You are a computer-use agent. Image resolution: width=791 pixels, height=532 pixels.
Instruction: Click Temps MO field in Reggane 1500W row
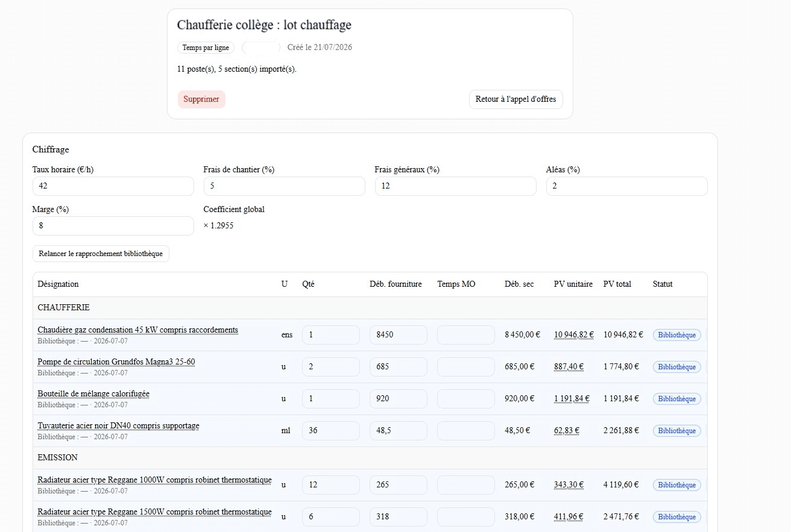coord(466,517)
